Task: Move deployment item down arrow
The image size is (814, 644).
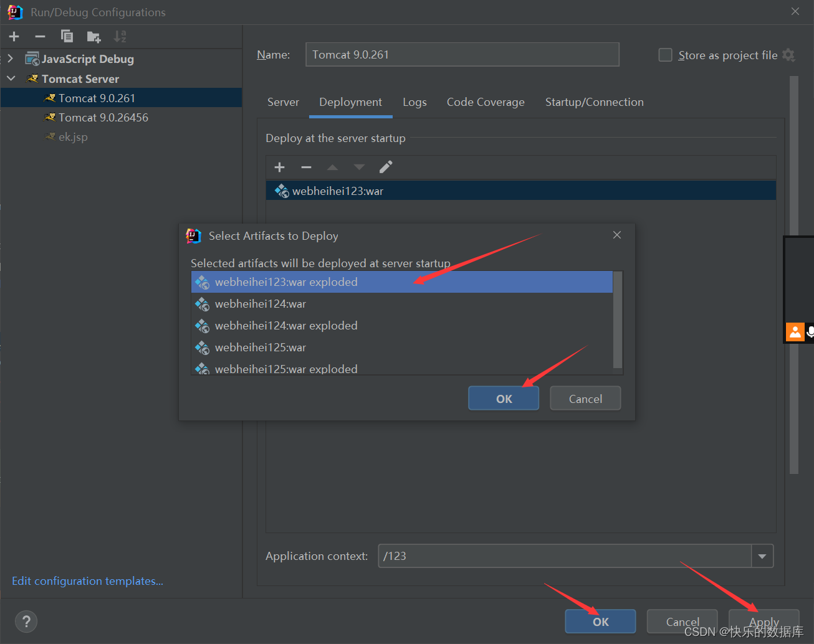Action: 359,167
